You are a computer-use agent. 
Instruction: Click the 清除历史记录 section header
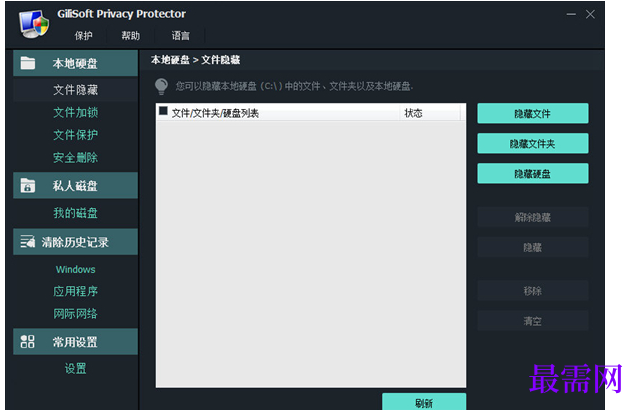click(x=76, y=242)
